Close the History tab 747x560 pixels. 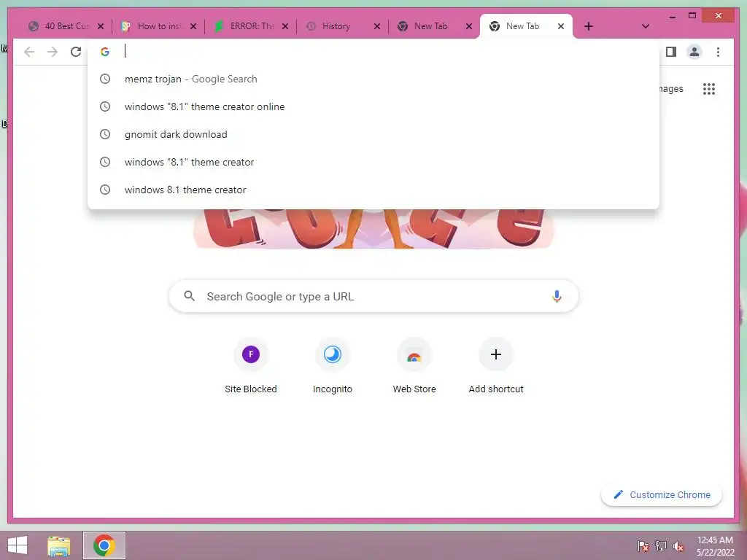(377, 26)
